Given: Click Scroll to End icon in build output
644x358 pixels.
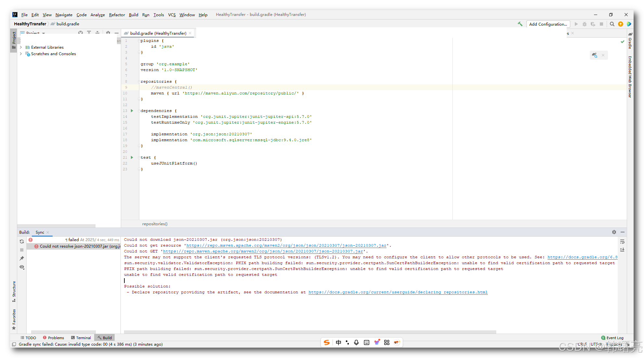Looking at the screenshot, I should coord(622,250).
